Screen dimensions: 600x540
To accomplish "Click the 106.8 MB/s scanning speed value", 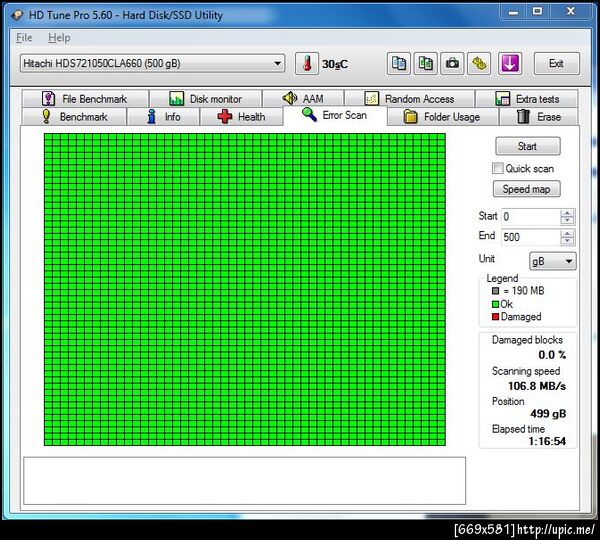I will coord(537,386).
